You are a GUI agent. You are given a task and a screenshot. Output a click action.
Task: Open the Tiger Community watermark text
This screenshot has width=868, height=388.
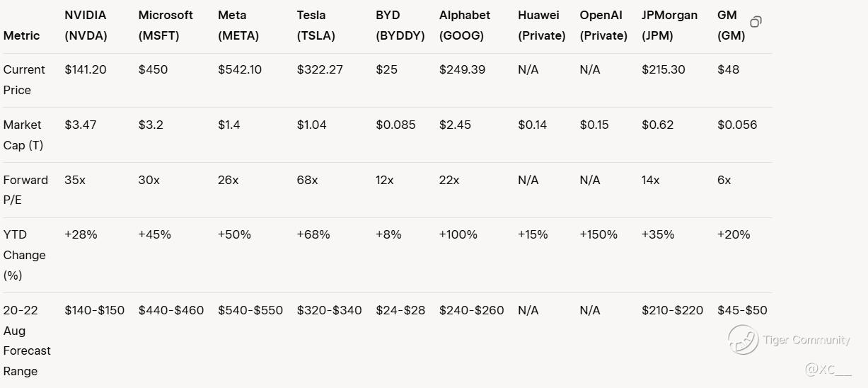806,340
